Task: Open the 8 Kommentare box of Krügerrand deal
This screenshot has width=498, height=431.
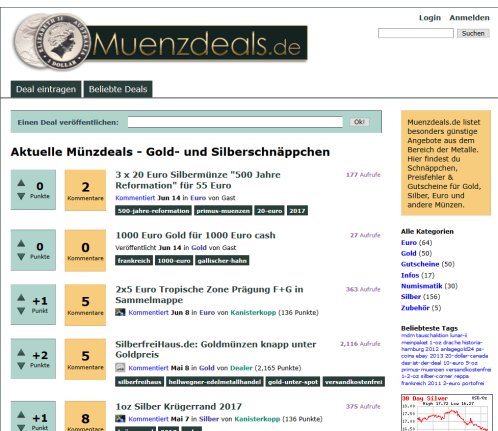Action: pos(85,417)
